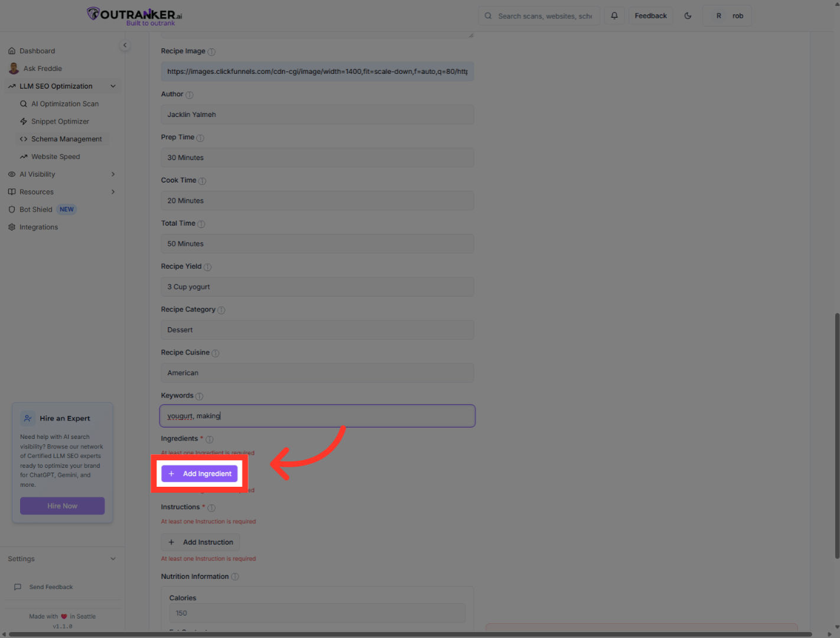This screenshot has height=638, width=840.
Task: Open the Website Speed tool
Action: pyautogui.click(x=56, y=156)
